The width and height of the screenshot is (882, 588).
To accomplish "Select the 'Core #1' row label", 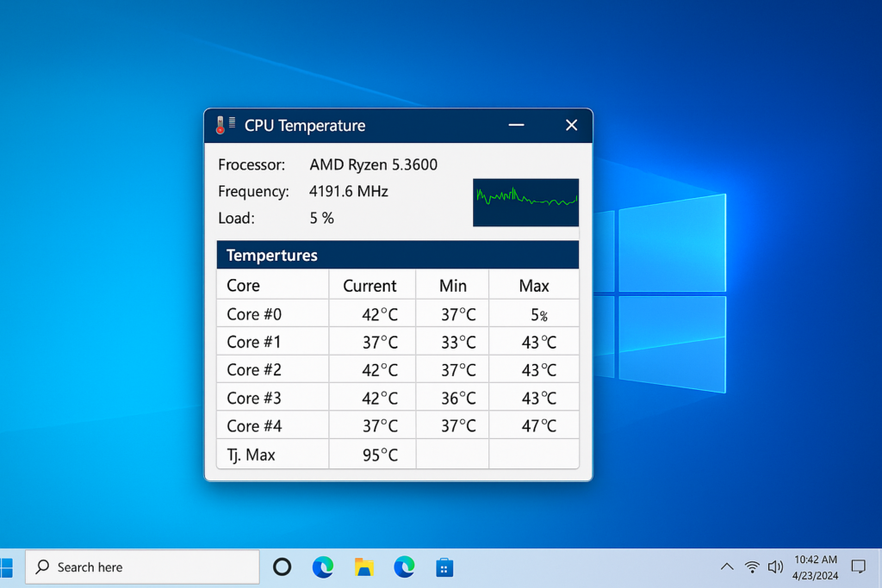I will click(254, 342).
